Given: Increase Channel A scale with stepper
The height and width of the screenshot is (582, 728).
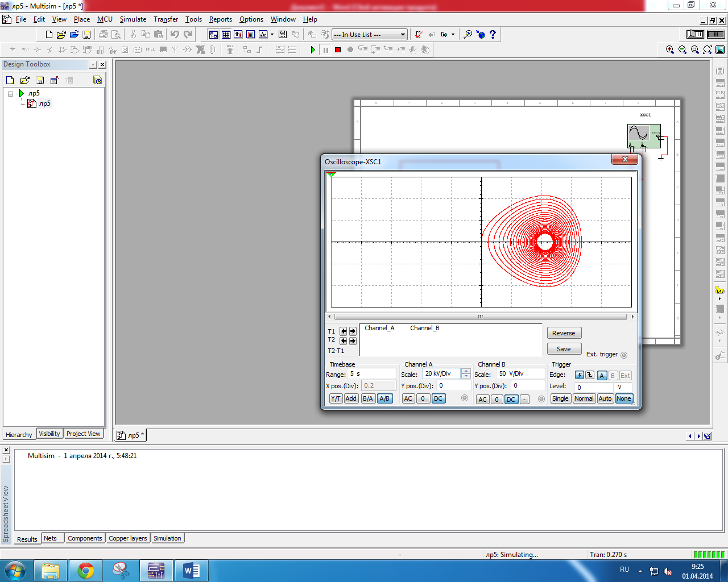Looking at the screenshot, I should click(x=466, y=371).
